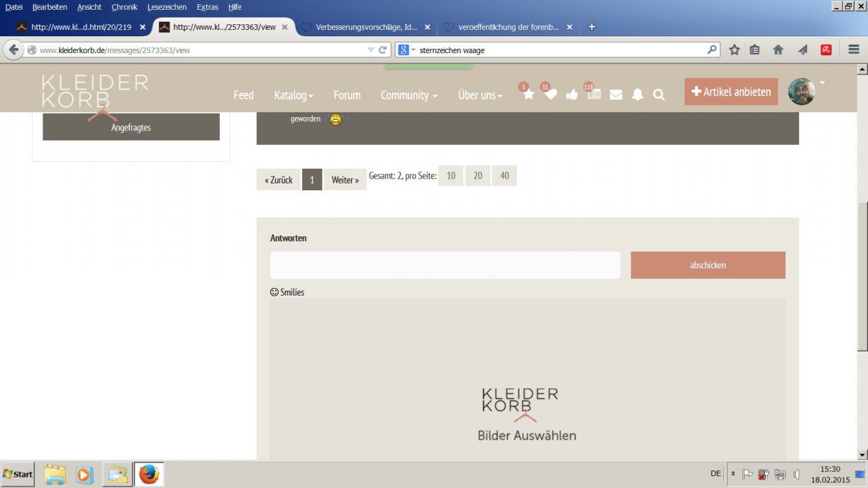
Task: Click the site search magnifier icon
Action: click(659, 95)
